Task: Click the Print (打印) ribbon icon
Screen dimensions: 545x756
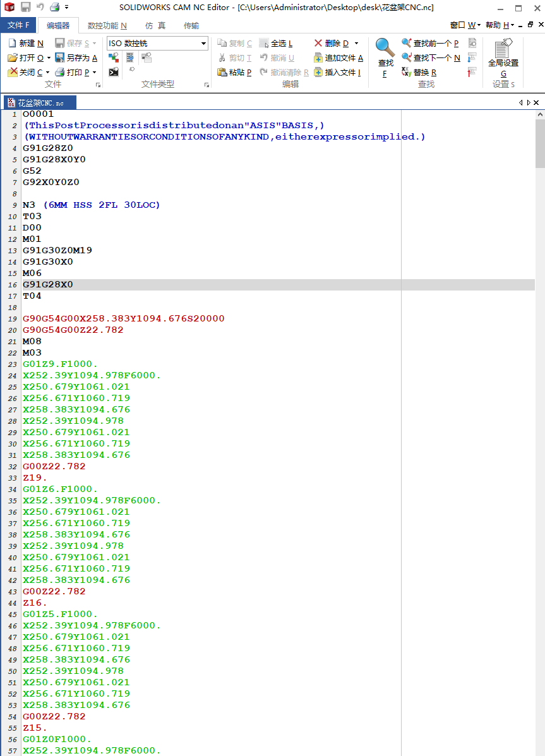Action: click(x=60, y=73)
